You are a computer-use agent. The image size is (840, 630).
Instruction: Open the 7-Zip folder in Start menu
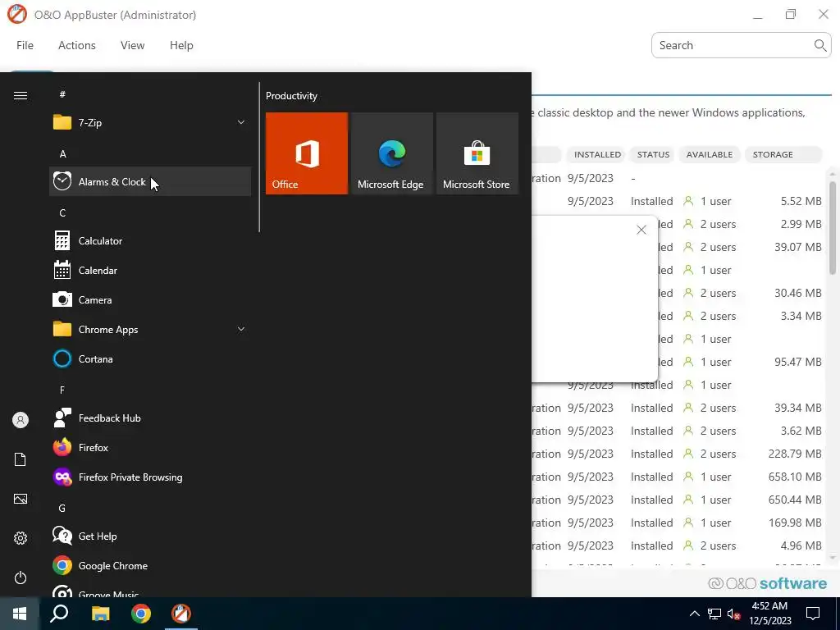click(150, 123)
